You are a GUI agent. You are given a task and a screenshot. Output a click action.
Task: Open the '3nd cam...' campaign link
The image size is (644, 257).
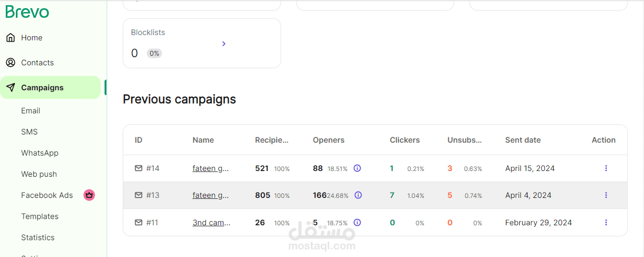(211, 223)
